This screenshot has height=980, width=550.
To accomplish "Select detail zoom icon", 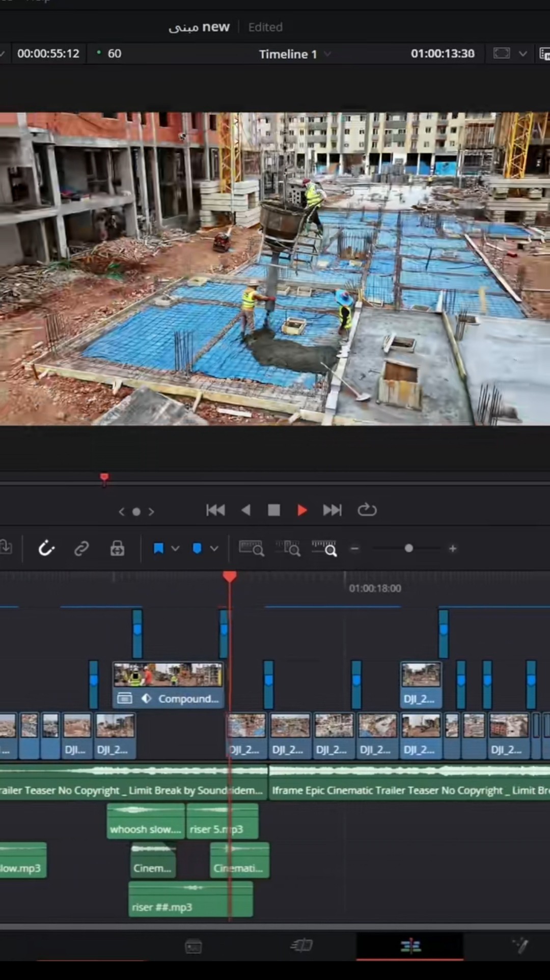I will (288, 549).
